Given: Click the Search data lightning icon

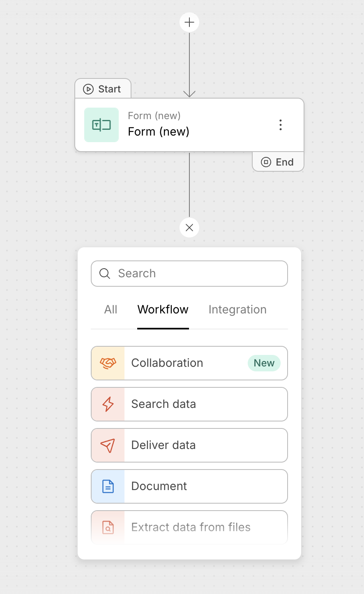Looking at the screenshot, I should 108,404.
